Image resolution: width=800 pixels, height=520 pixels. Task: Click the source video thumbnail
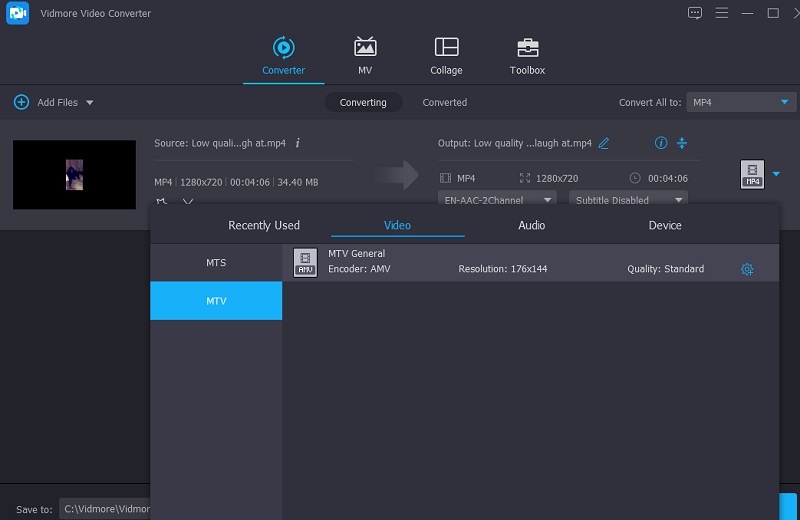coord(74,175)
